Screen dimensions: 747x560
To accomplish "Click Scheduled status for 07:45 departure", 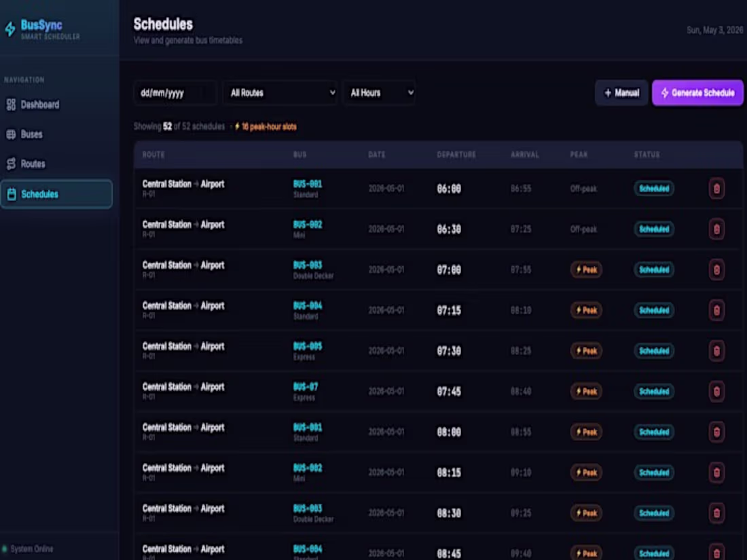I will 653,392.
